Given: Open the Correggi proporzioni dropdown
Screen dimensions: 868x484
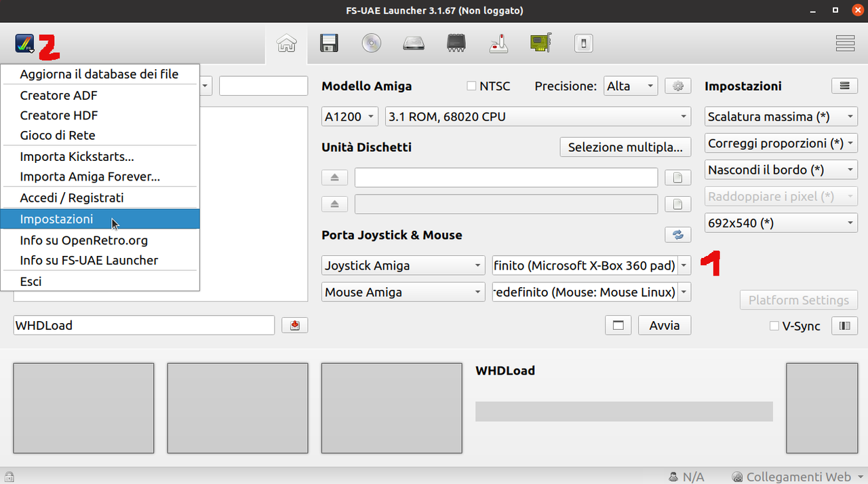Looking at the screenshot, I should (x=781, y=143).
